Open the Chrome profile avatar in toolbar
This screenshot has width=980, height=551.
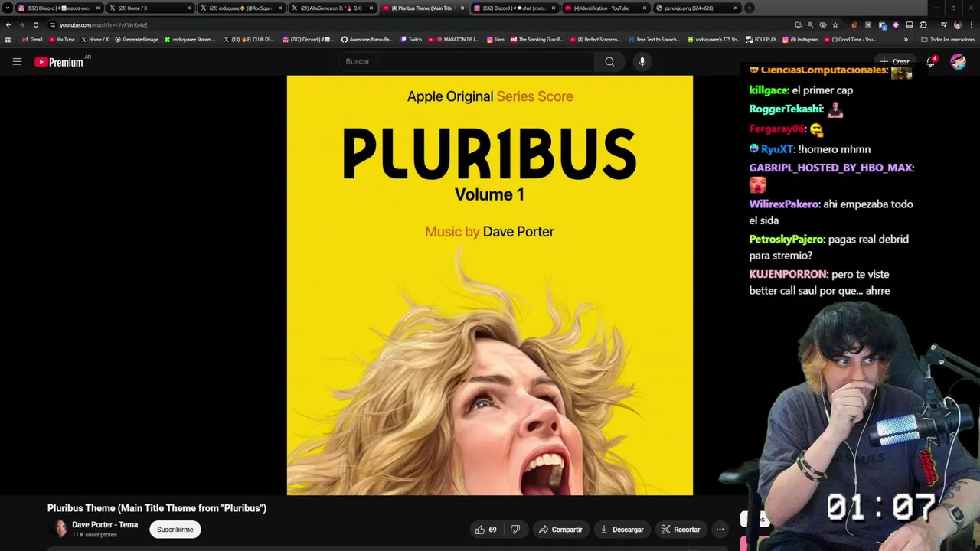958,24
